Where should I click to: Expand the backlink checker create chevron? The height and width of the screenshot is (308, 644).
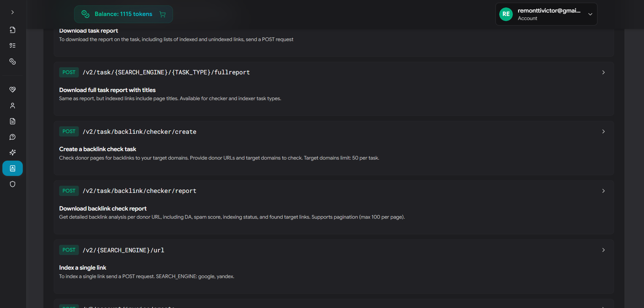click(x=603, y=131)
